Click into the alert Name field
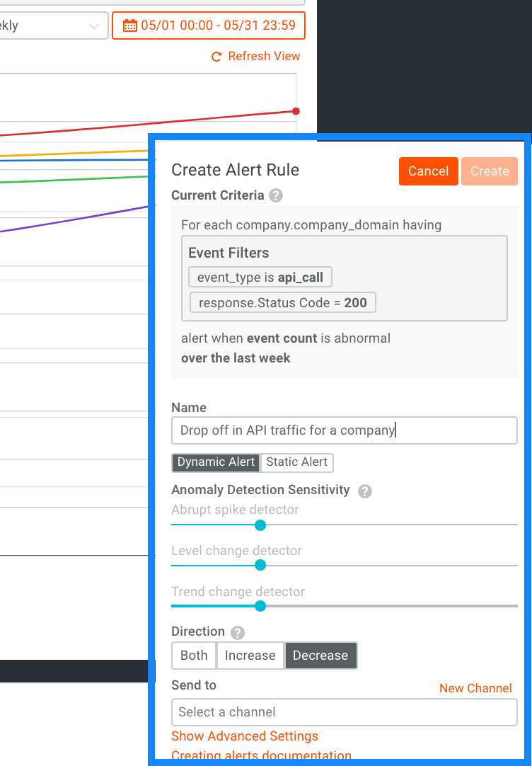Viewport: 532px width, 766px height. pyautogui.click(x=344, y=430)
